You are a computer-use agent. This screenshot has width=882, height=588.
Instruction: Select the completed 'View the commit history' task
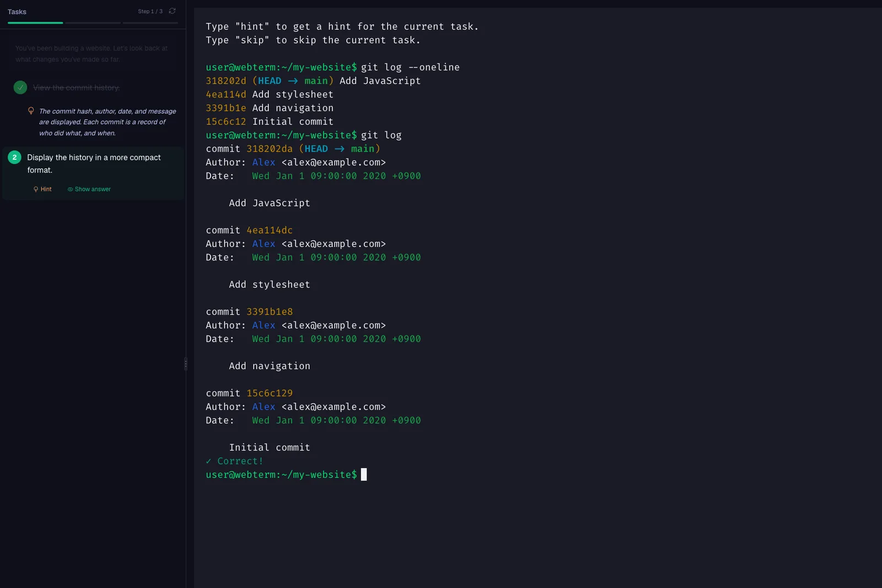76,88
